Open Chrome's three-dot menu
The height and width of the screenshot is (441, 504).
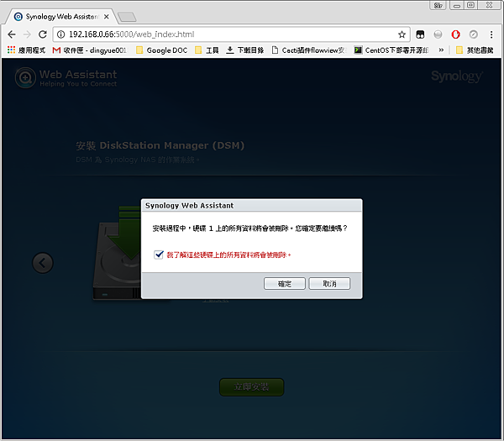pyautogui.click(x=491, y=34)
